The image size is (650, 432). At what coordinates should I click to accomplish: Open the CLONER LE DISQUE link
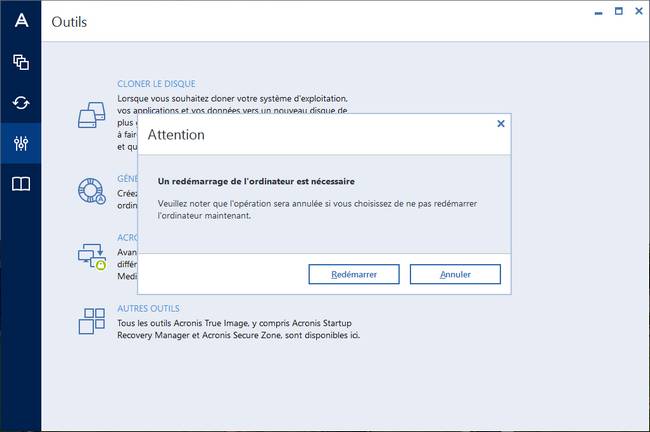coord(156,84)
